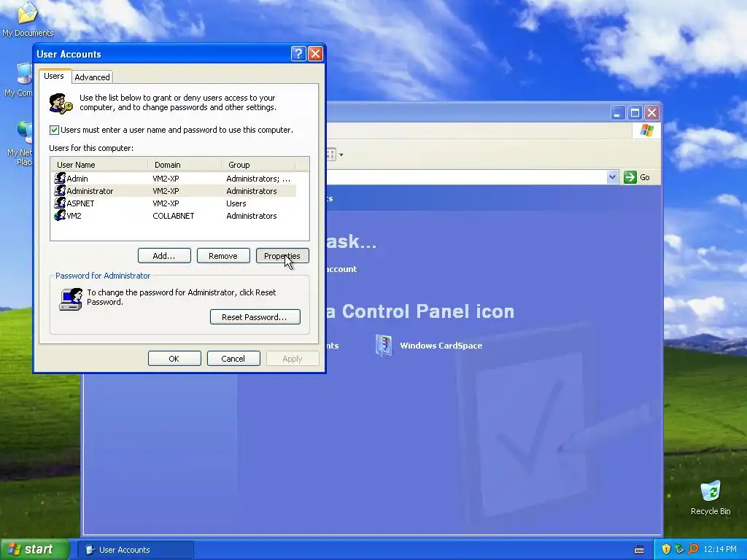
Task: Click Reset Password... button
Action: coord(255,317)
